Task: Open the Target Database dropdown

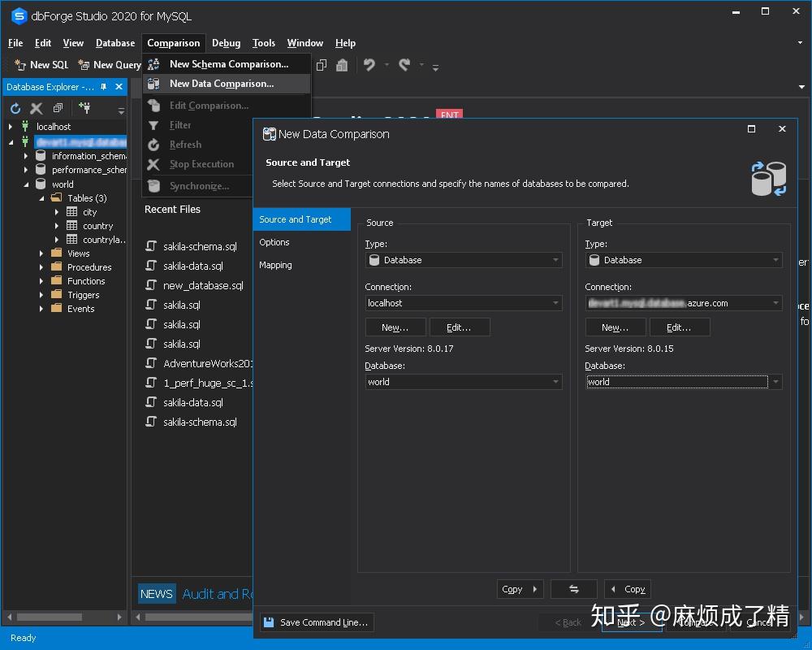Action: [774, 382]
